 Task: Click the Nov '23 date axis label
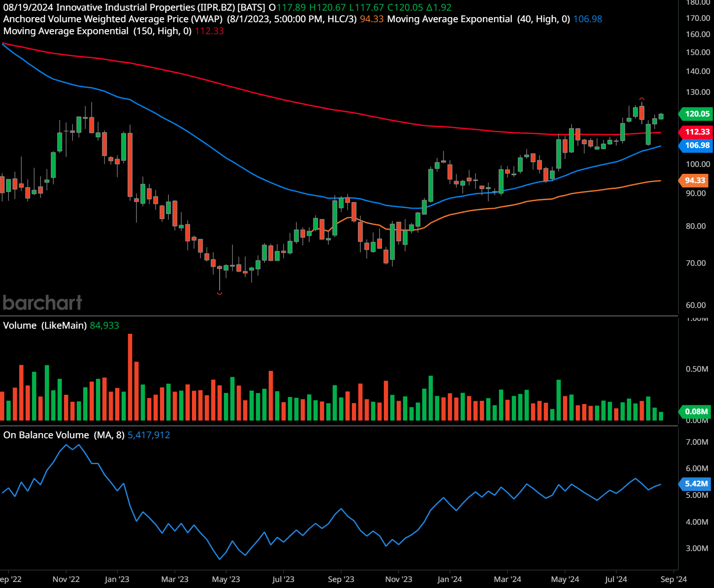399,579
